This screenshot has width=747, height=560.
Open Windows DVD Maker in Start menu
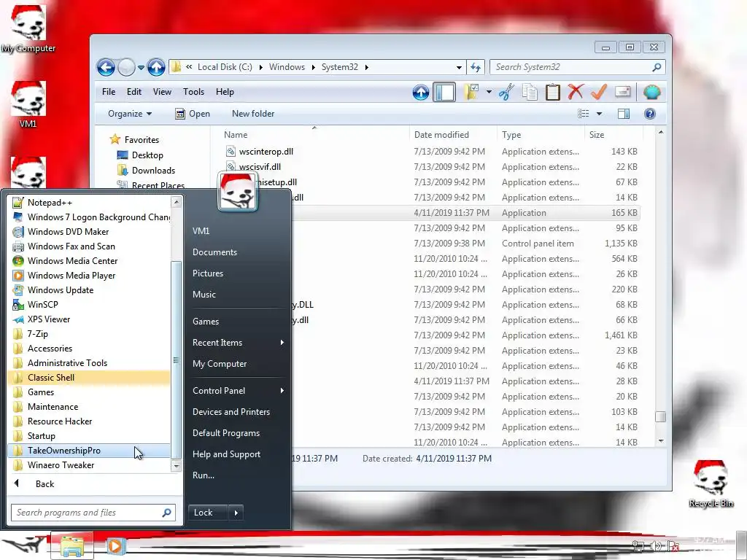pos(90,232)
